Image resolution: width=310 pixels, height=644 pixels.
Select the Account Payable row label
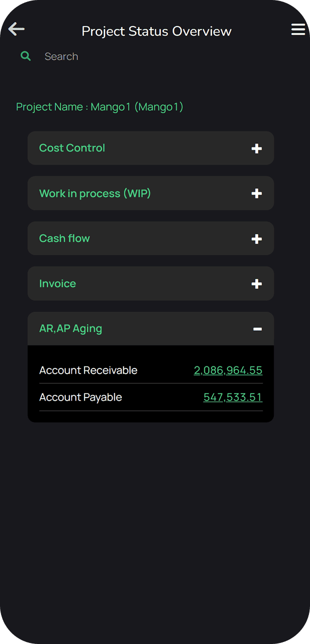point(81,398)
